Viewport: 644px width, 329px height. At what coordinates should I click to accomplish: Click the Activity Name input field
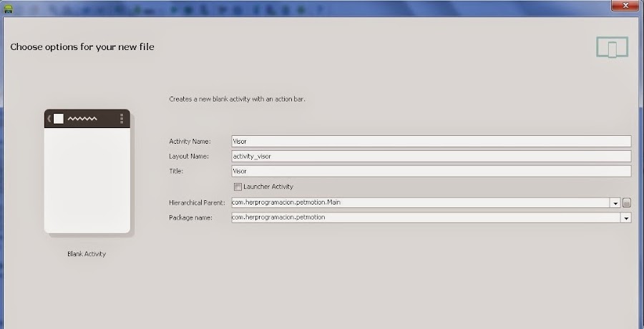coord(431,142)
